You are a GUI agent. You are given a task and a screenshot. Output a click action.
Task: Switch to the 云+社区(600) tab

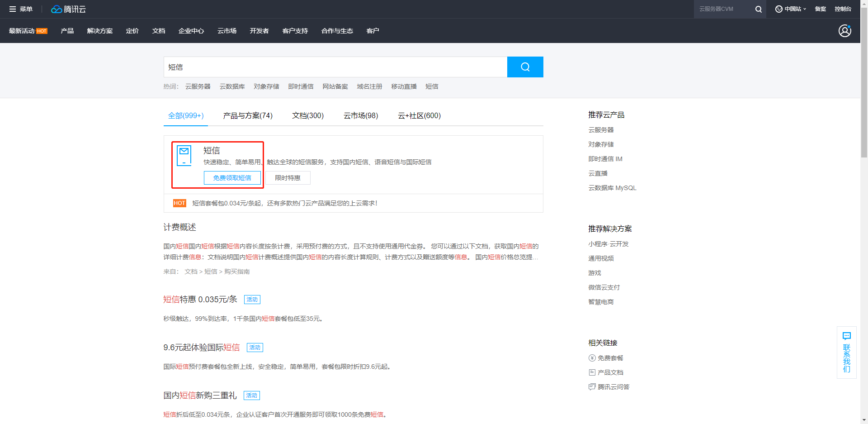coord(419,115)
